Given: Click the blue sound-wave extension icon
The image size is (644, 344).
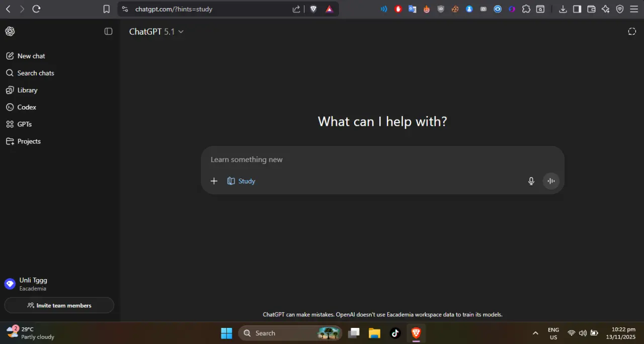Looking at the screenshot, I should pyautogui.click(x=384, y=9).
